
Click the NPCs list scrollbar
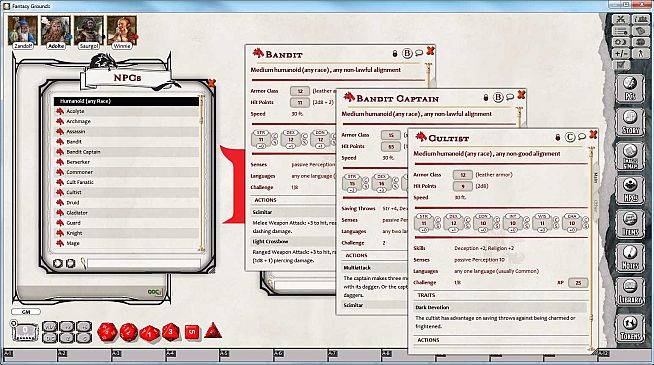tap(202, 174)
